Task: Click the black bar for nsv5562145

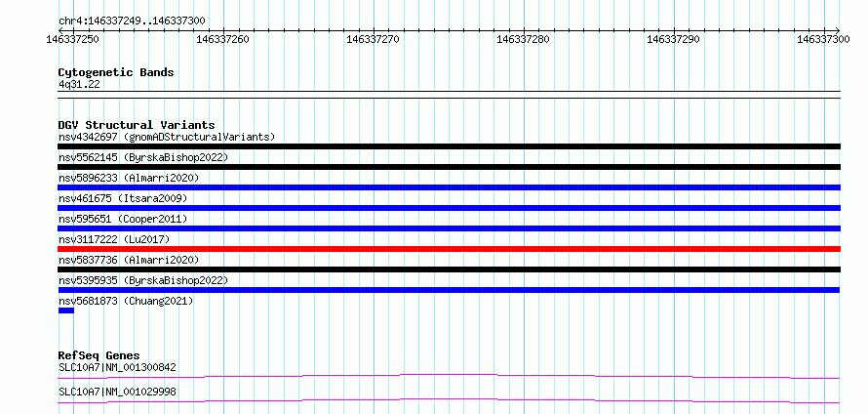Action: [449, 167]
